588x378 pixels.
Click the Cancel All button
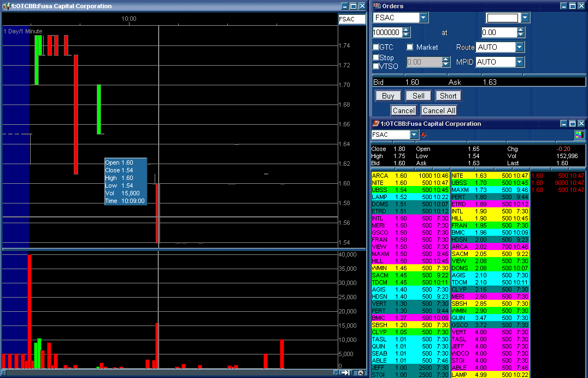(439, 111)
